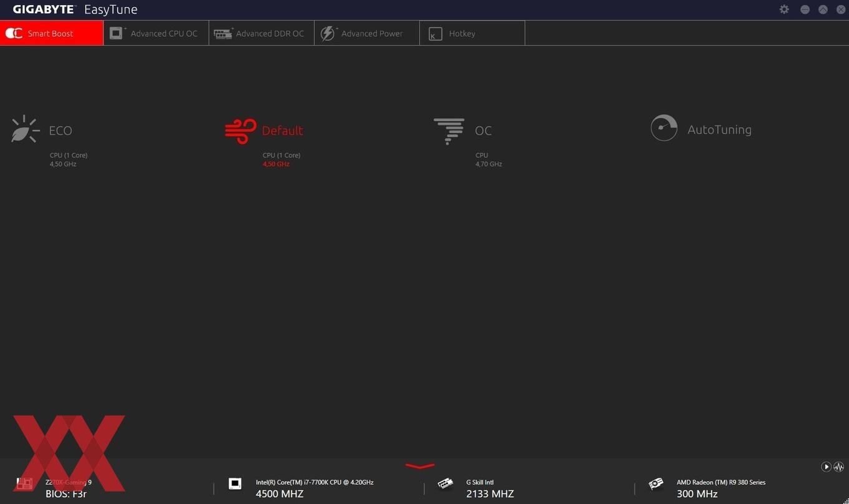Close the EasyTune window
Viewport: 849px width, 504px height.
tap(840, 9)
